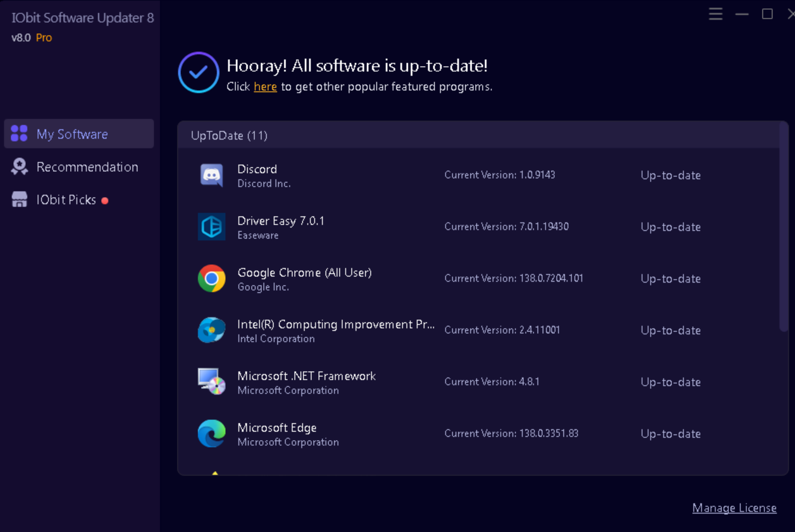Click Driver Easy's Up-to-date status
The image size is (795, 532).
point(670,227)
